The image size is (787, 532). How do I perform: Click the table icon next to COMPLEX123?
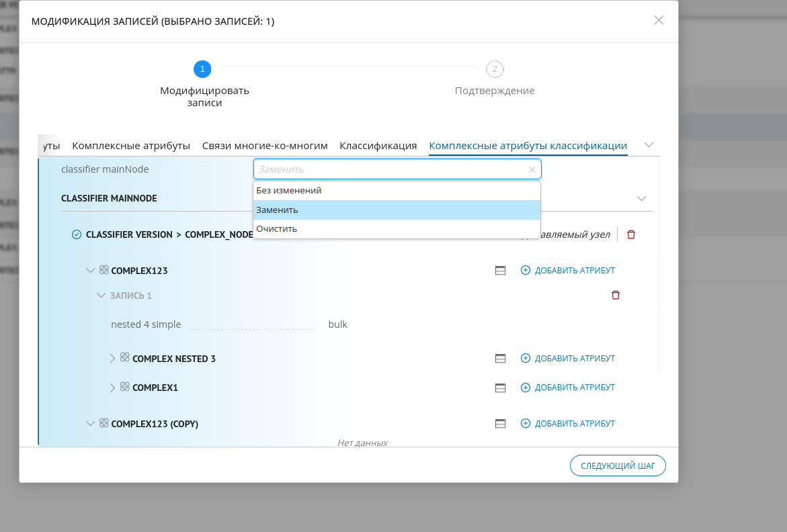click(500, 270)
